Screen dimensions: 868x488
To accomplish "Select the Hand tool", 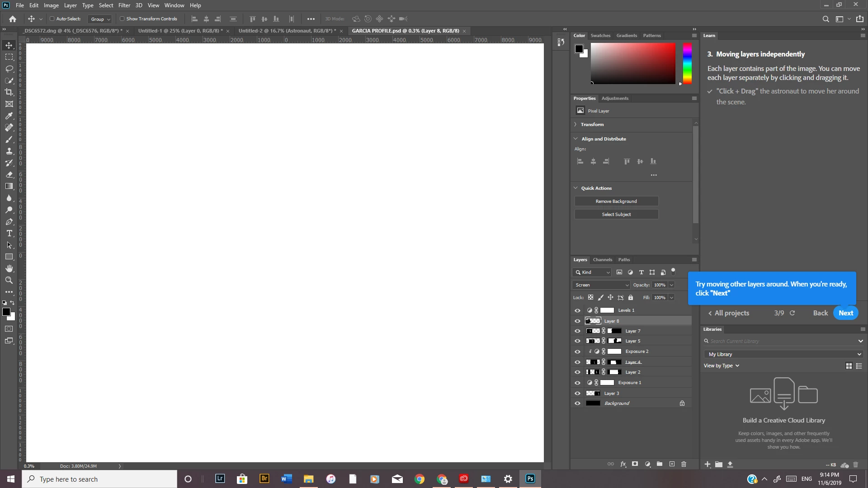I will pyautogui.click(x=9, y=268).
